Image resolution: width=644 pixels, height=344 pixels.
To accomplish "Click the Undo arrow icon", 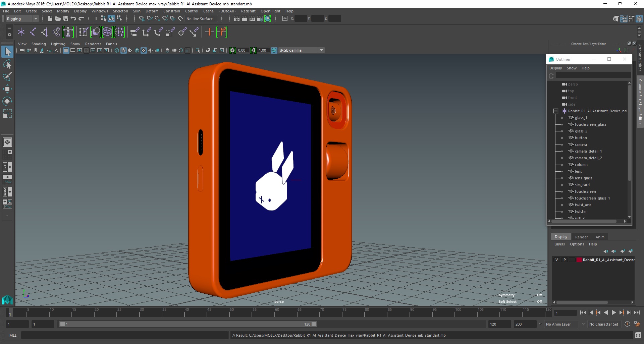I will 73,19.
